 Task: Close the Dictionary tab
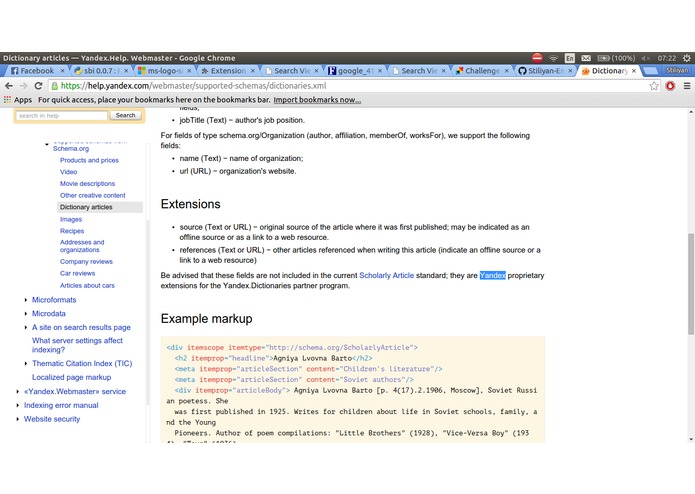tap(634, 71)
